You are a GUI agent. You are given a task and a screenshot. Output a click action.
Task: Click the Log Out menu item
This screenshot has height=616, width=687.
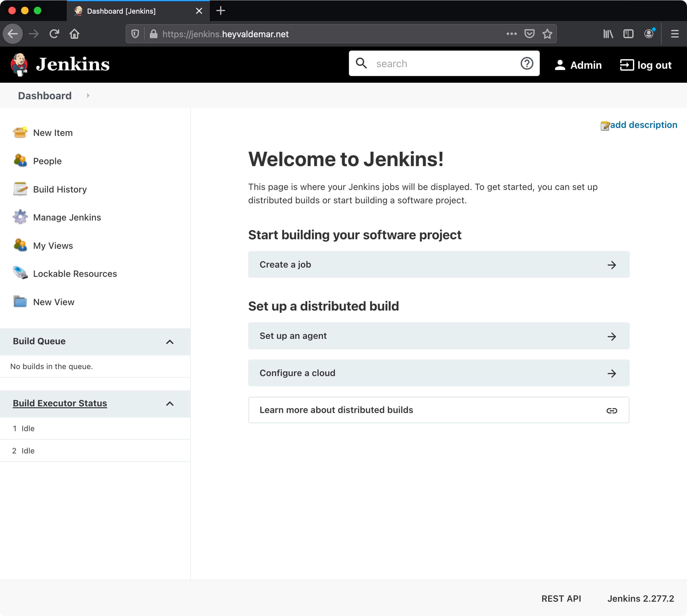coord(645,64)
